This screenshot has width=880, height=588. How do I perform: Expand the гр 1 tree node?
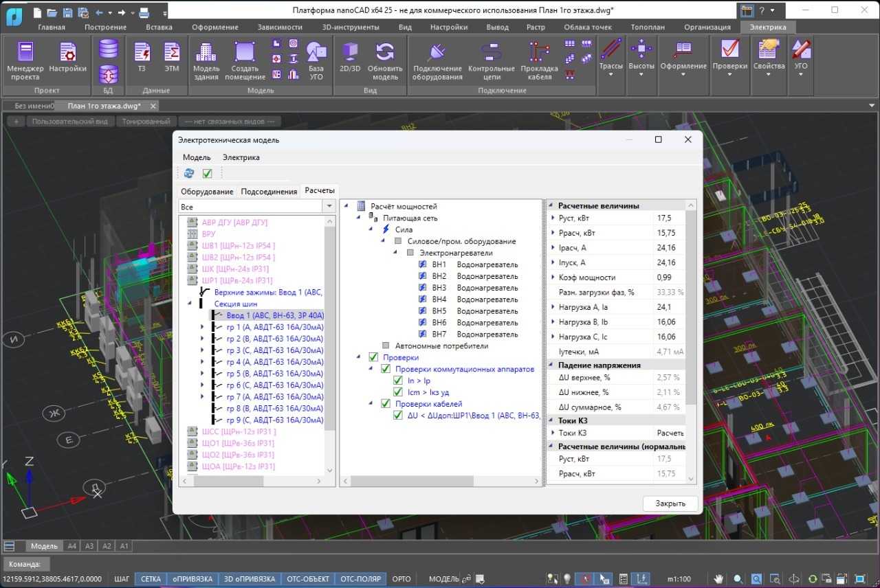(x=202, y=327)
